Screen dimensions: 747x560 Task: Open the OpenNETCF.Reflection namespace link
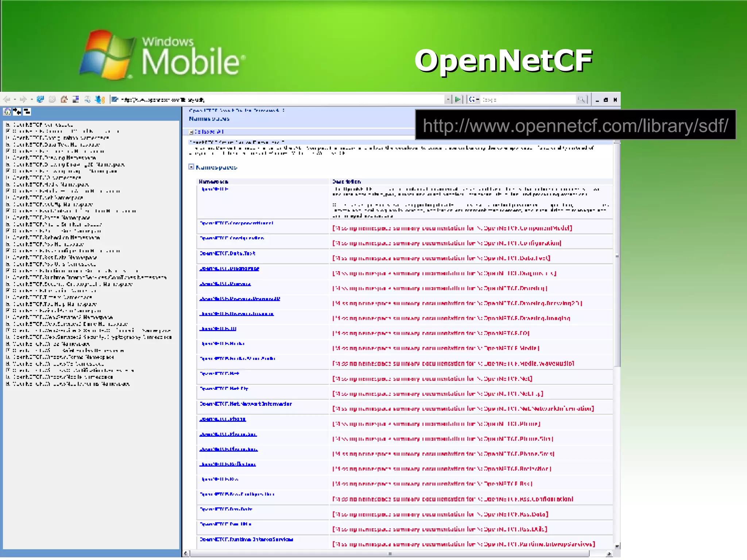click(x=228, y=464)
